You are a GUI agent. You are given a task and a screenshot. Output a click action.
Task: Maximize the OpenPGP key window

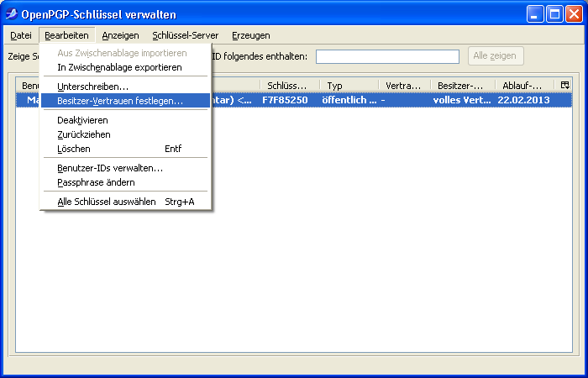(x=554, y=14)
